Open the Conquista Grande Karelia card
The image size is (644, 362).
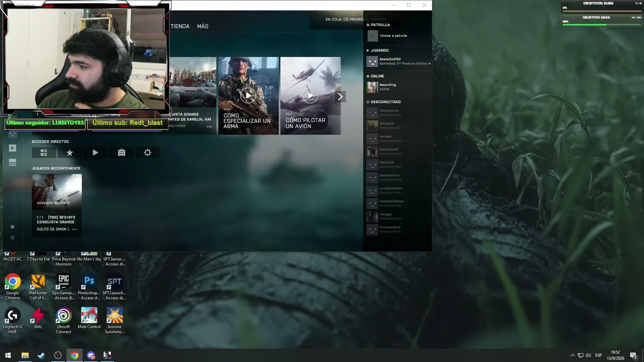click(193, 96)
